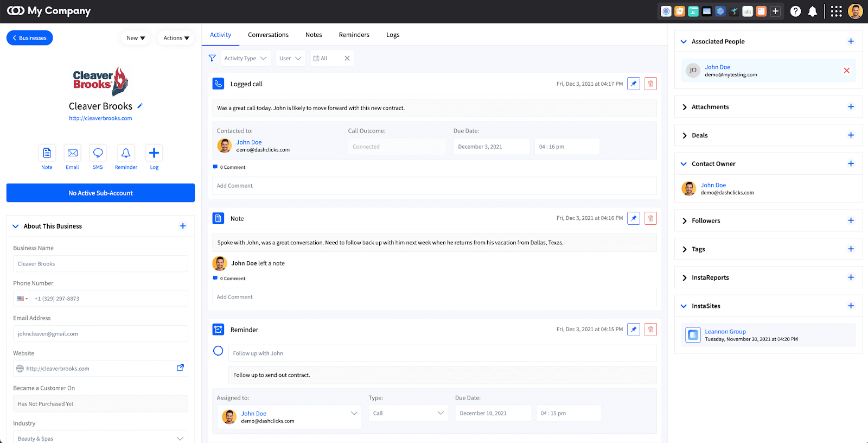Open the Activity Type filter dropdown
This screenshot has height=443, width=868.
[245, 58]
